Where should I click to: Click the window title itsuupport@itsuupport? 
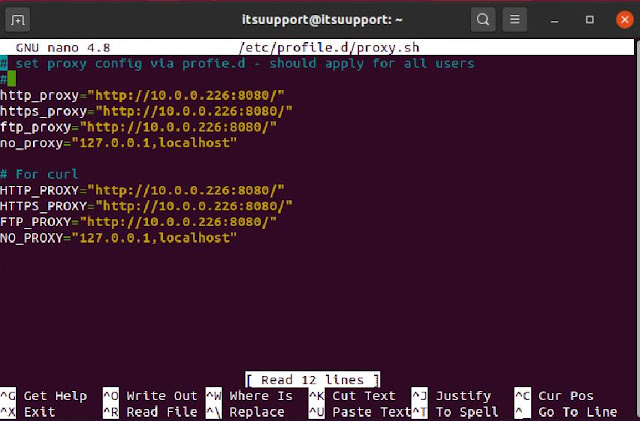tap(322, 20)
